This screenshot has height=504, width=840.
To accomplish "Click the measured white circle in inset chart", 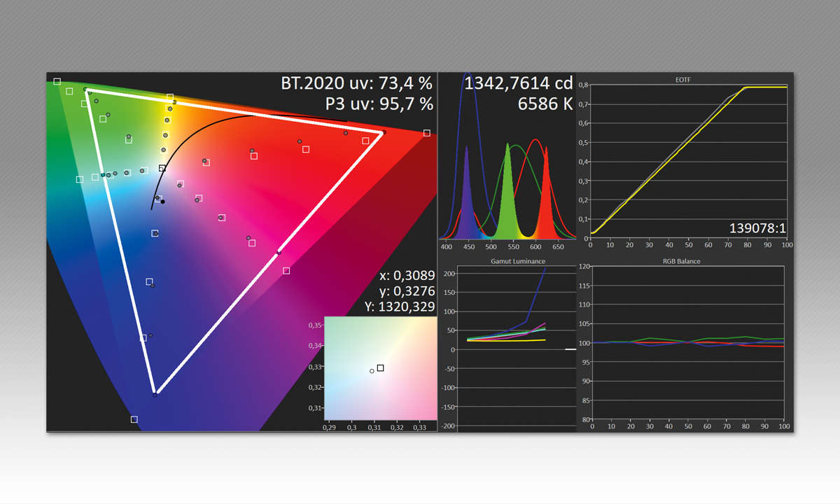I will coord(372,371).
